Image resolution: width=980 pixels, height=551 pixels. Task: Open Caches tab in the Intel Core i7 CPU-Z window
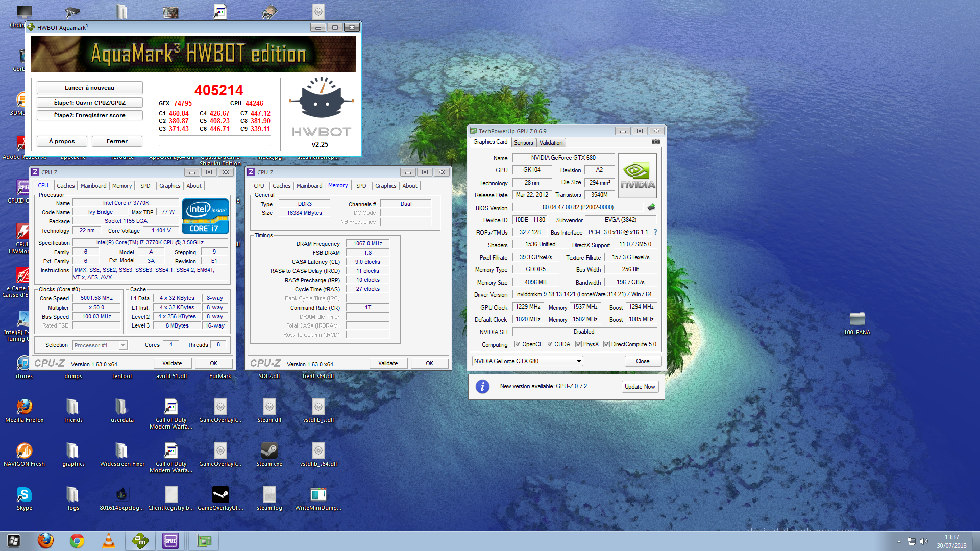(66, 186)
